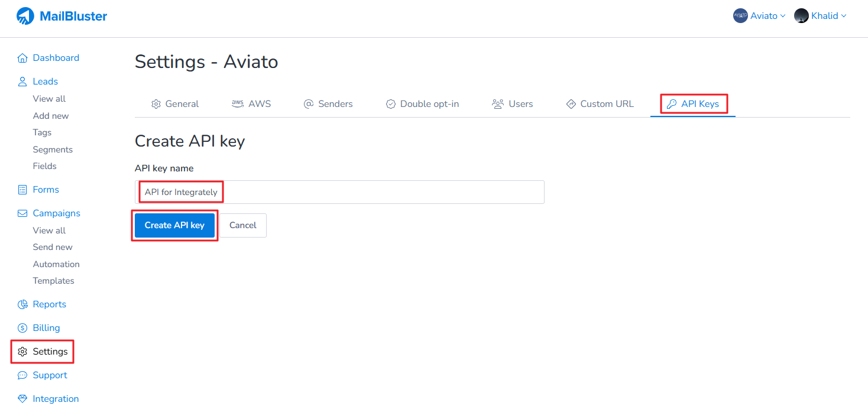Click the Dashboard home icon
The height and width of the screenshot is (419, 868).
tap(22, 58)
